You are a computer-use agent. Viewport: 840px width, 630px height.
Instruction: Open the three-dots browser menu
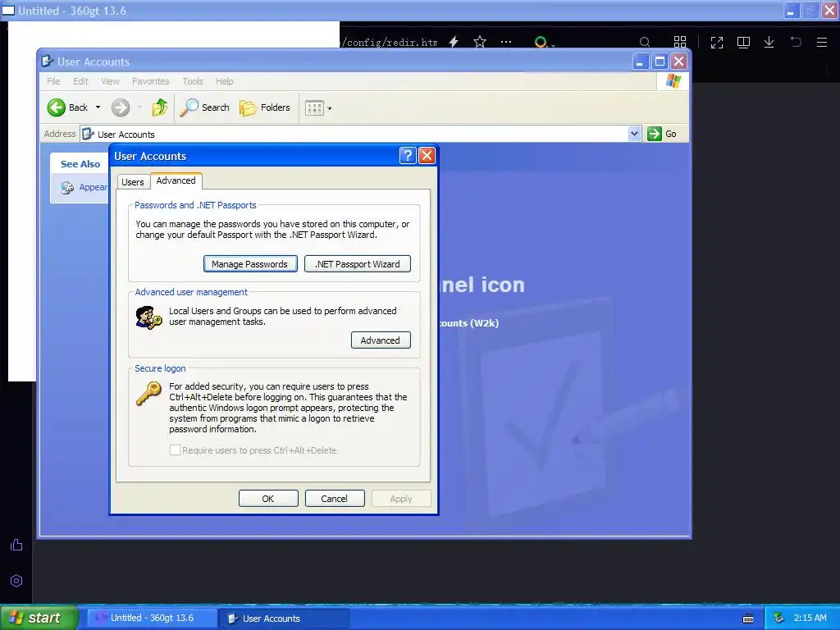[505, 42]
